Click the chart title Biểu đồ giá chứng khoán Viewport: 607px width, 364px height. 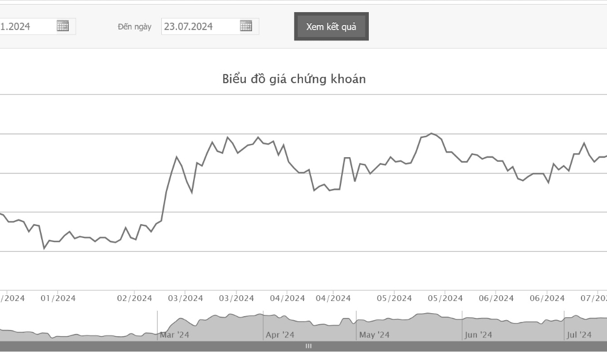tap(294, 79)
